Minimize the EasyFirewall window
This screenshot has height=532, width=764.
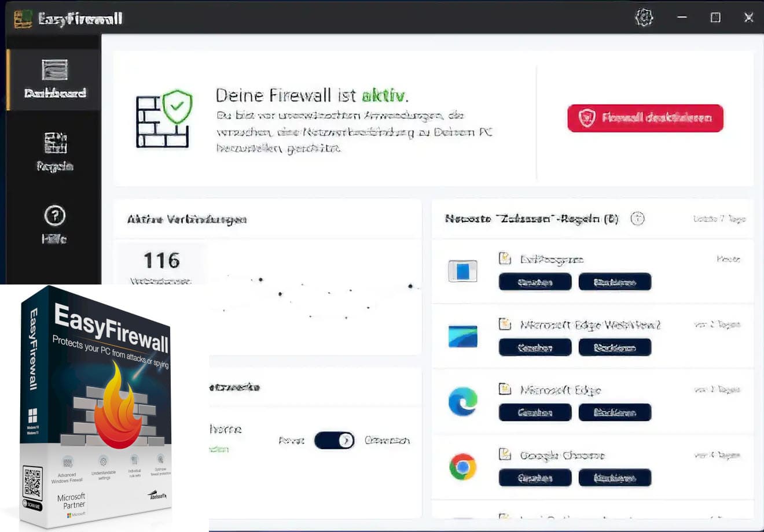(682, 17)
